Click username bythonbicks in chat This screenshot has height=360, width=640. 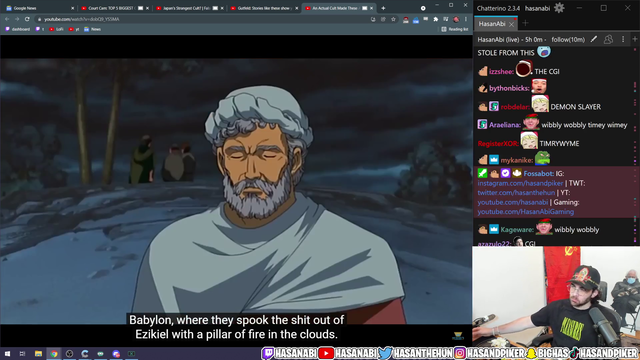point(509,88)
